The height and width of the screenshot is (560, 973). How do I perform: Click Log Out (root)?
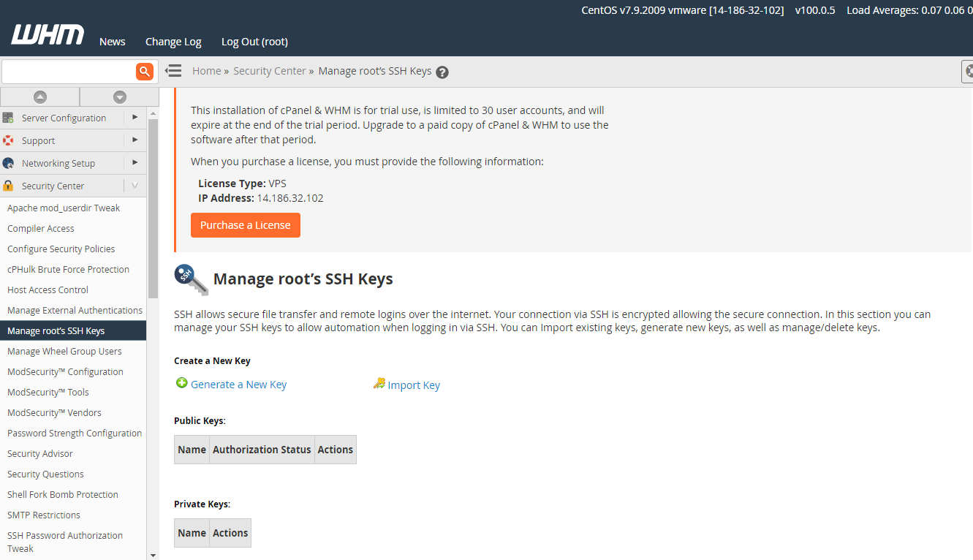point(254,42)
